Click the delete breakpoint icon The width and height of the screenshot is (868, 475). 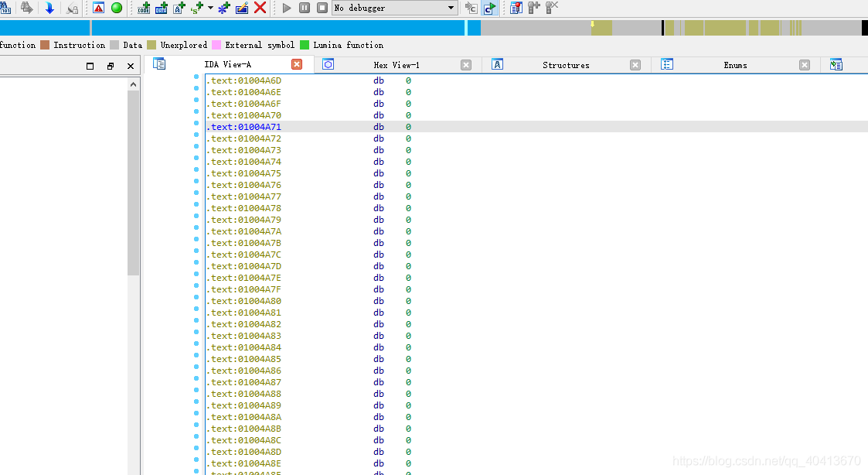point(552,8)
